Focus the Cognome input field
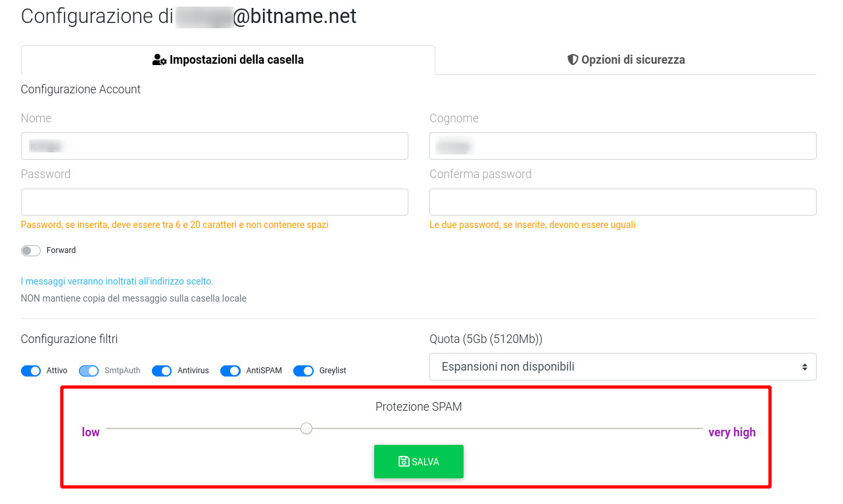This screenshot has height=504, width=843. (x=623, y=146)
